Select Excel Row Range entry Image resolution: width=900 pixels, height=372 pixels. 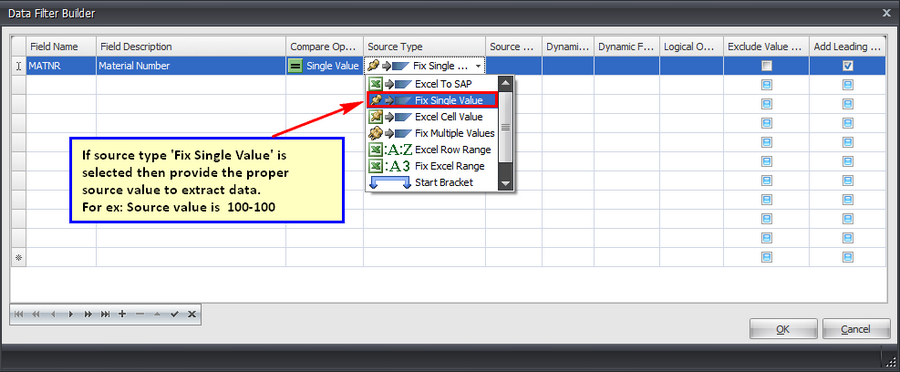coord(432,150)
